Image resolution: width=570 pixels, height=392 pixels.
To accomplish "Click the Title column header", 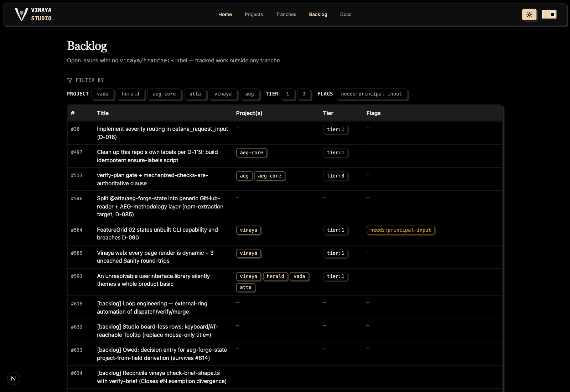I will pyautogui.click(x=103, y=113).
